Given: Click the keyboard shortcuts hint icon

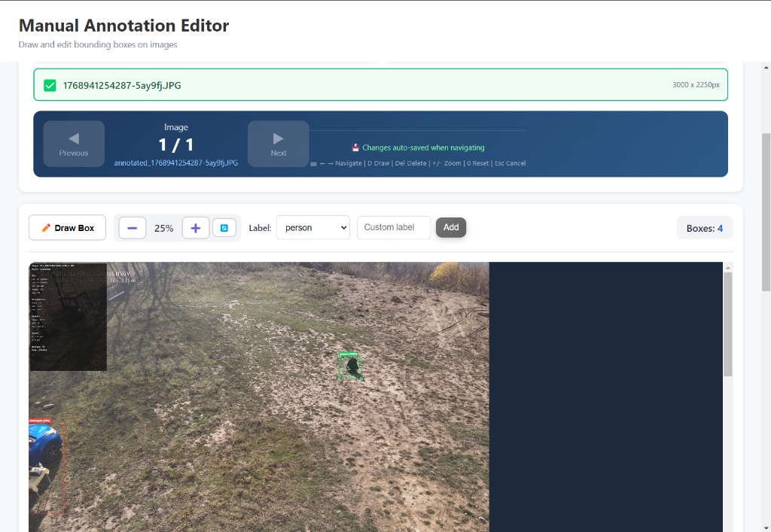Looking at the screenshot, I should coord(313,164).
